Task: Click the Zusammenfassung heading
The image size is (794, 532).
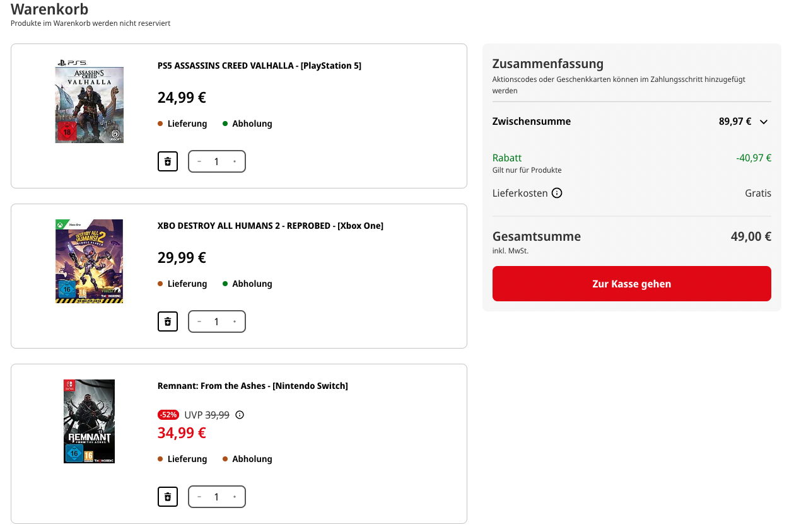Action: 548,64
